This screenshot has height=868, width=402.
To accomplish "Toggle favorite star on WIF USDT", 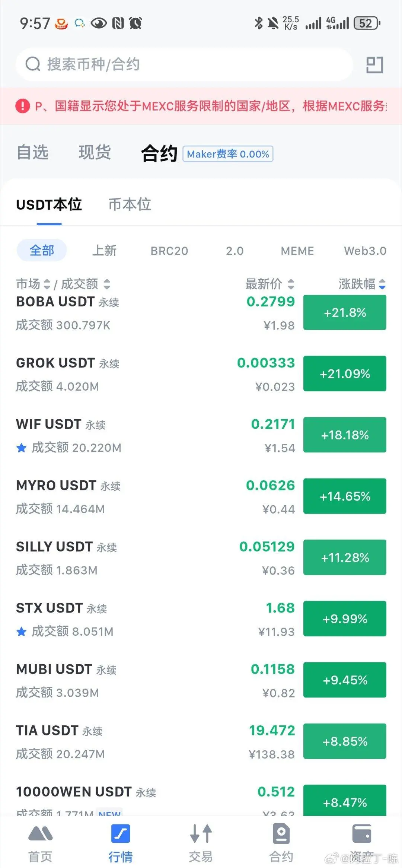I will coord(22,448).
